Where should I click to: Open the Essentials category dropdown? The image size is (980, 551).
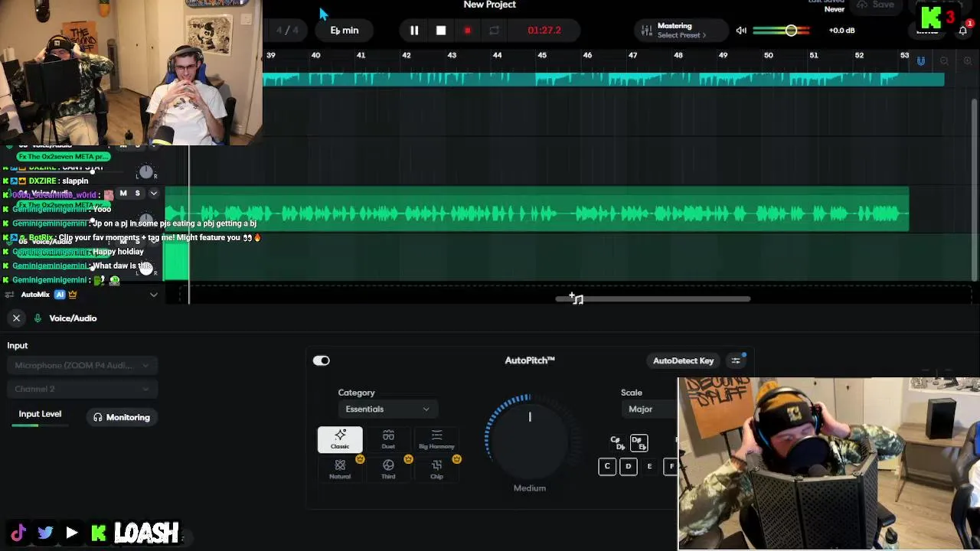(387, 409)
